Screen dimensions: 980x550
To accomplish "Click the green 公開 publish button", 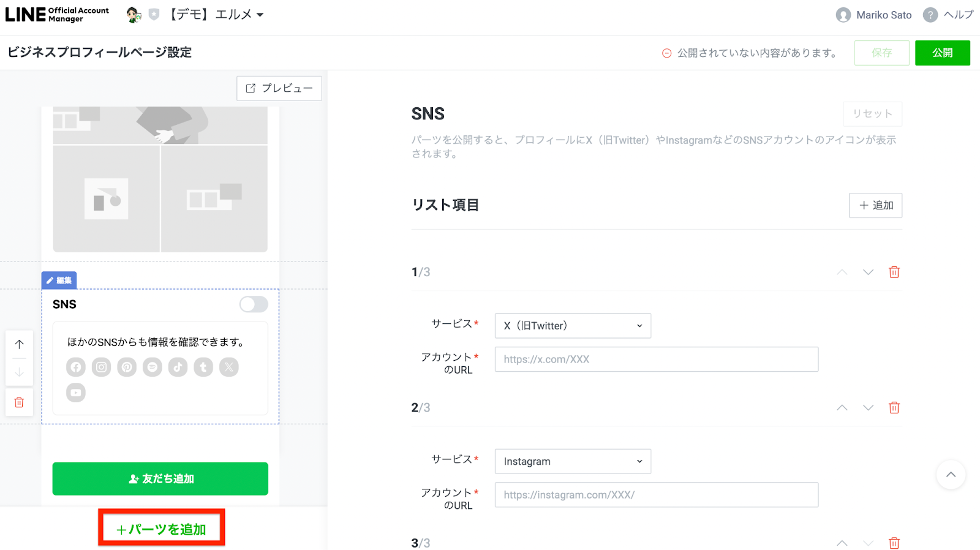I will (942, 53).
